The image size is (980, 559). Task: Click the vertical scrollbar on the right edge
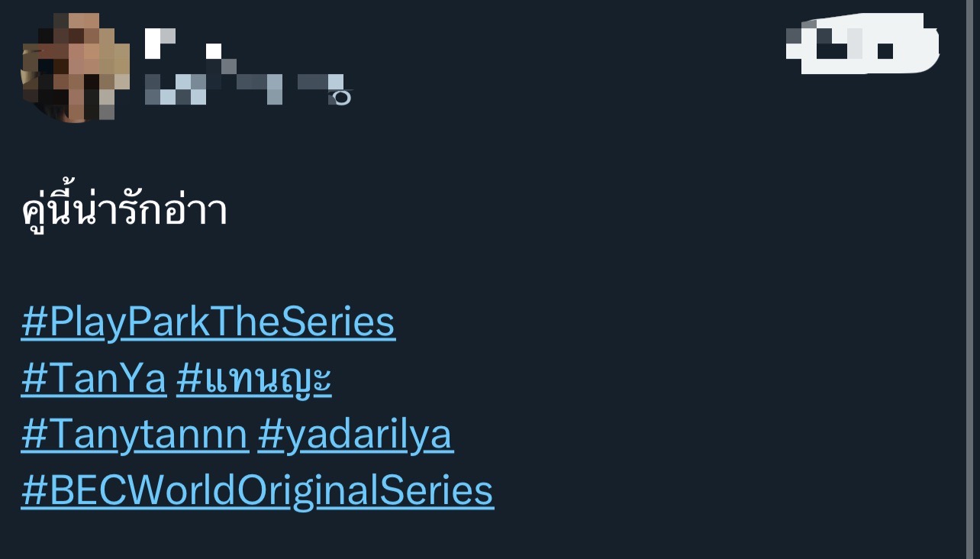coord(970,279)
